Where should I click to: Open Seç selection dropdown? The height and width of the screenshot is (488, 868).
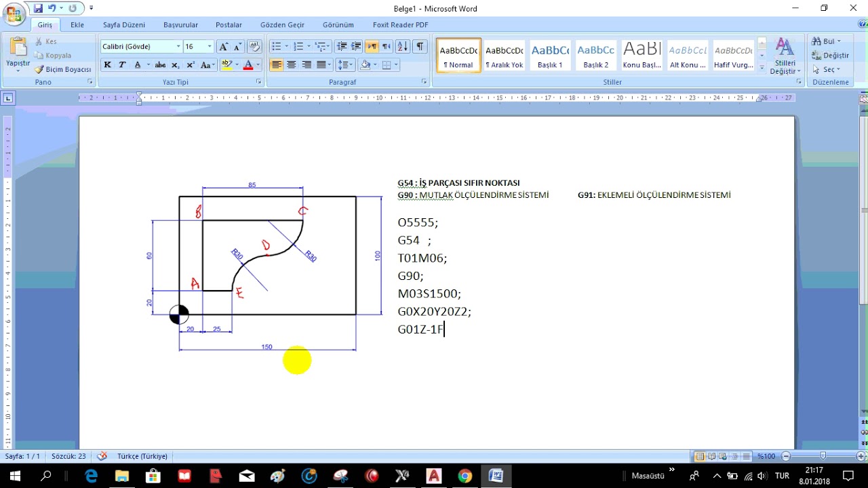(826, 69)
